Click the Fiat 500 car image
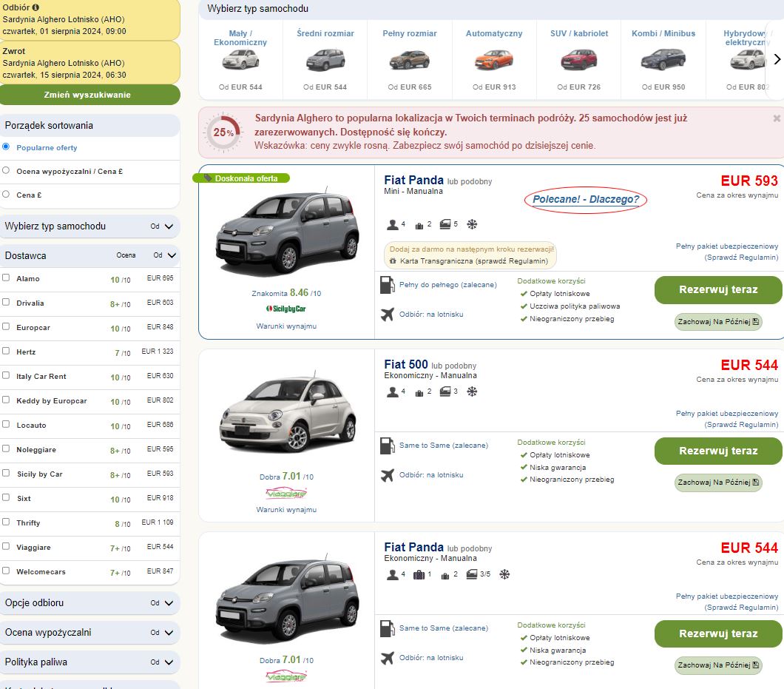The height and width of the screenshot is (689, 784). (288, 411)
